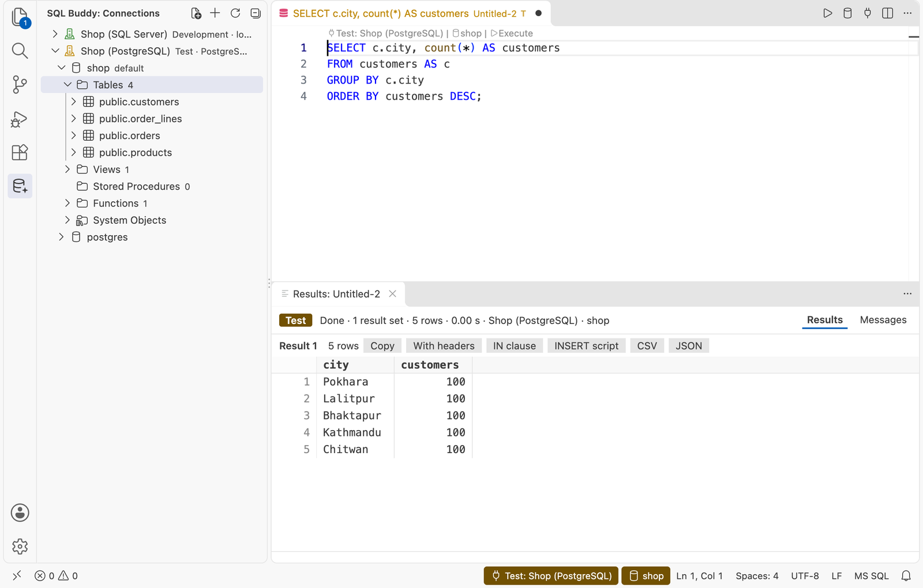This screenshot has height=588, width=923.
Task: Open Run and Debug view
Action: (20, 119)
